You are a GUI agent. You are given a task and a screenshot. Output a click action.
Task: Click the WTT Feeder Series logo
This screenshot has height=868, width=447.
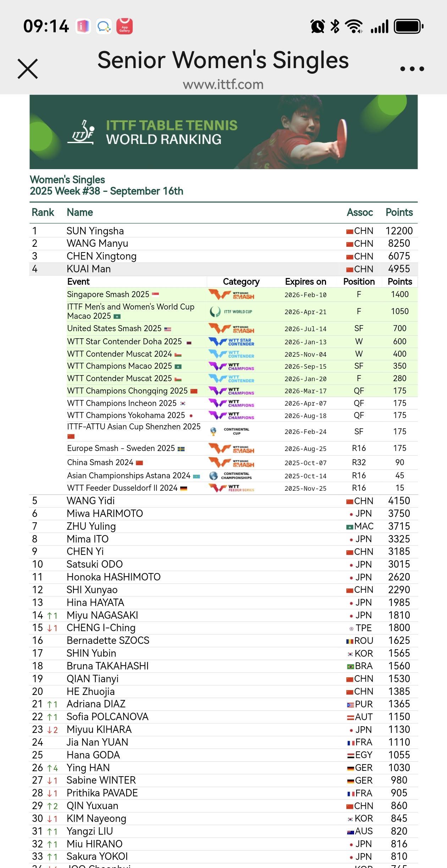tap(231, 488)
